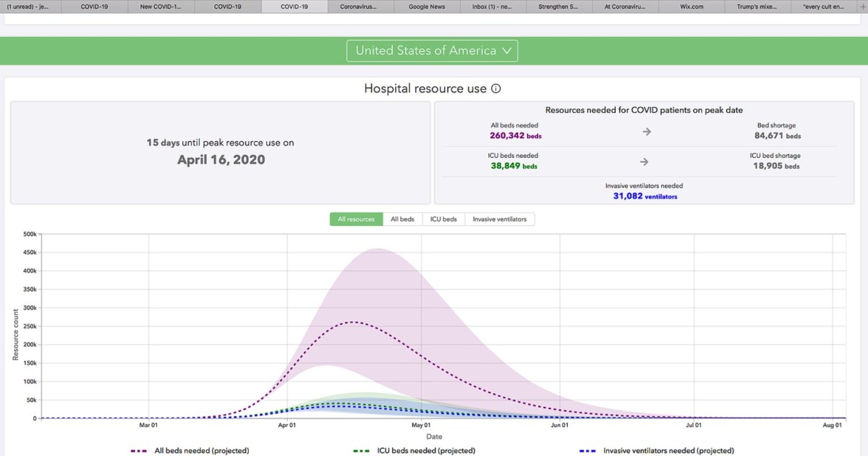Open the Wix.com browser tab
Image resolution: width=868 pixels, height=456 pixels.
click(x=692, y=7)
